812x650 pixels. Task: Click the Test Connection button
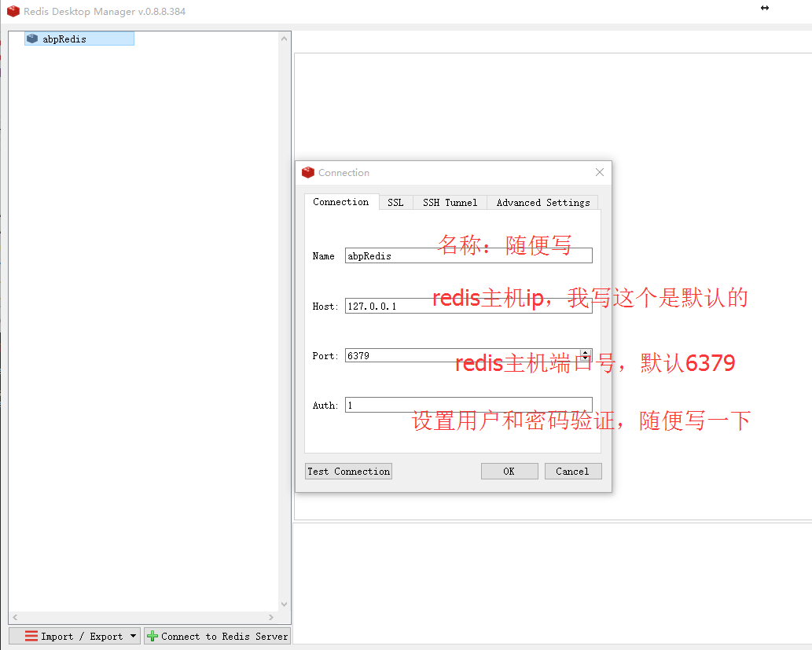(348, 472)
